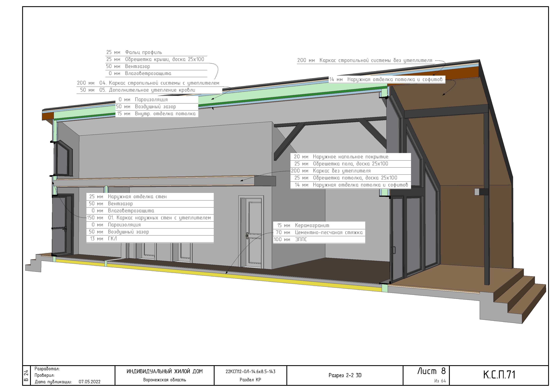Image resolution: width=555 pixels, height=392 pixels.
Task: Click '04. Каркас стропильной системы с утеплителем'
Action: click(159, 83)
